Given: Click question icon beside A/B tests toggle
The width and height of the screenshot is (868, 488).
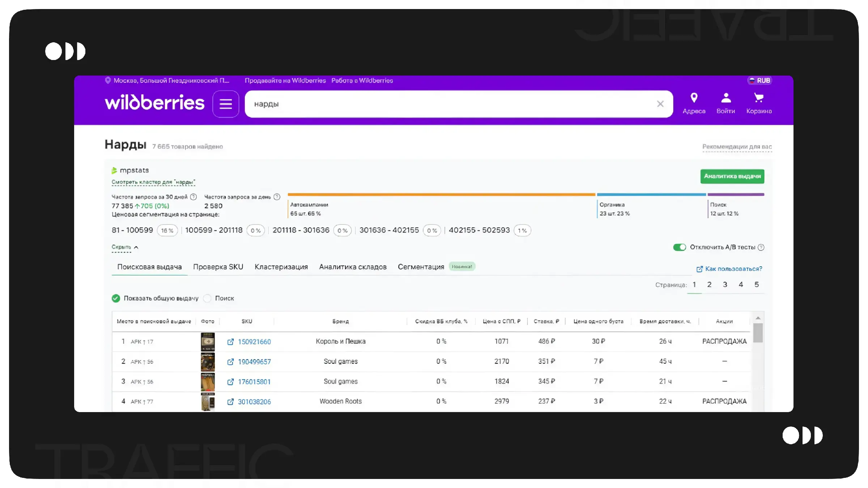Looking at the screenshot, I should (x=761, y=247).
